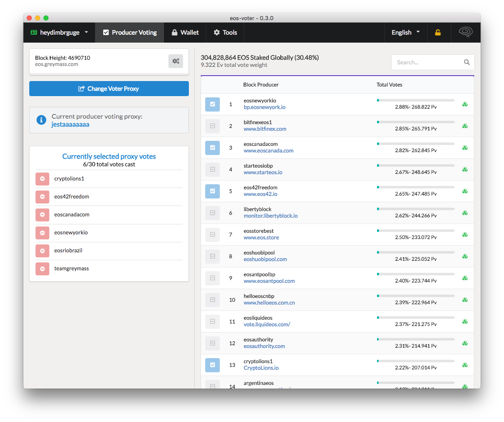
Task: Click the vote progress bar for eosstorebest
Action: [x=415, y=231]
